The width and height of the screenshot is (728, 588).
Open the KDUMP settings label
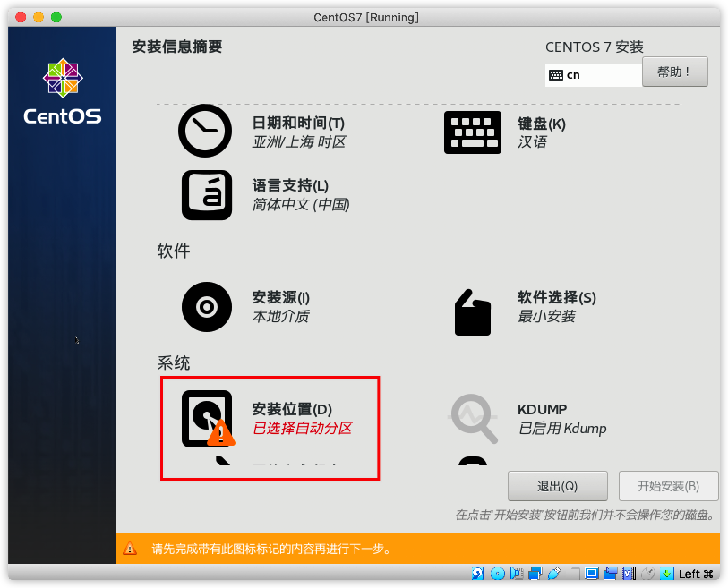tap(542, 409)
